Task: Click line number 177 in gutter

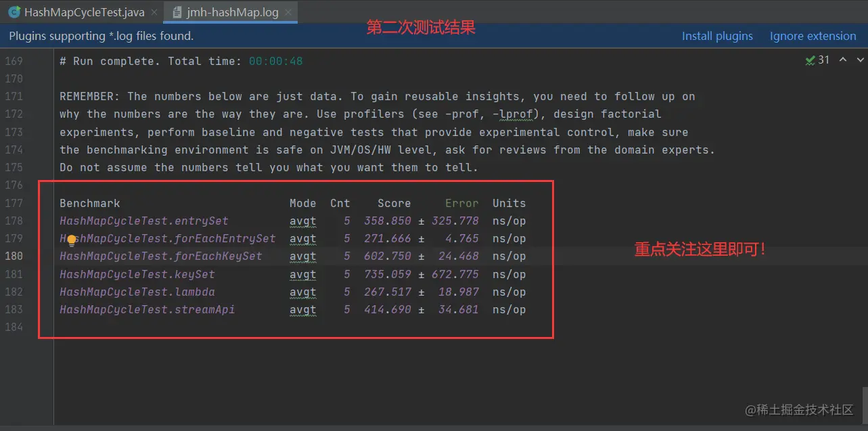Action: tap(14, 203)
